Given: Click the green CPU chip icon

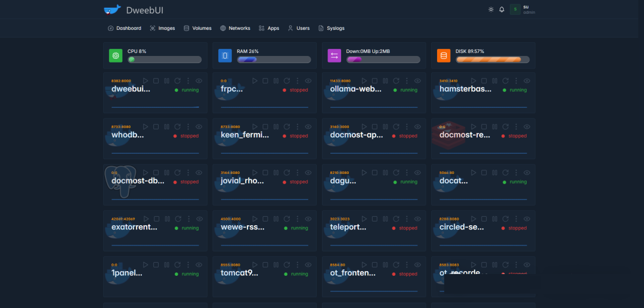Looking at the screenshot, I should pos(116,56).
